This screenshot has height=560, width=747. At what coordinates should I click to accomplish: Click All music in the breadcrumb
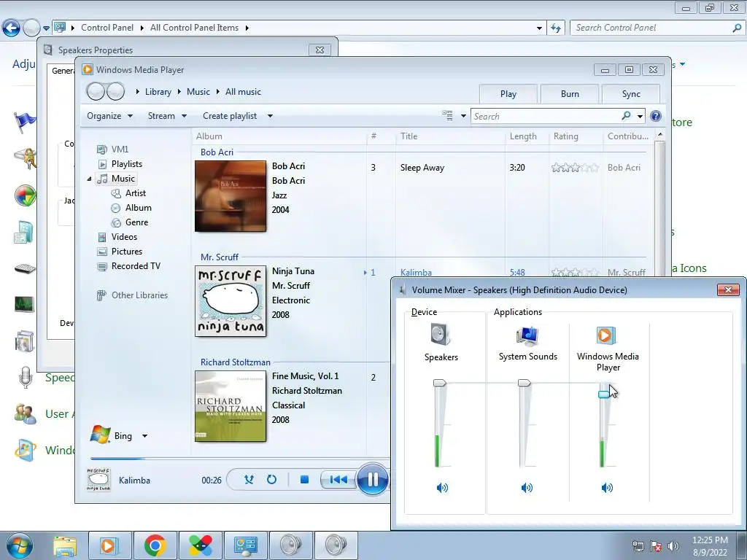[243, 92]
